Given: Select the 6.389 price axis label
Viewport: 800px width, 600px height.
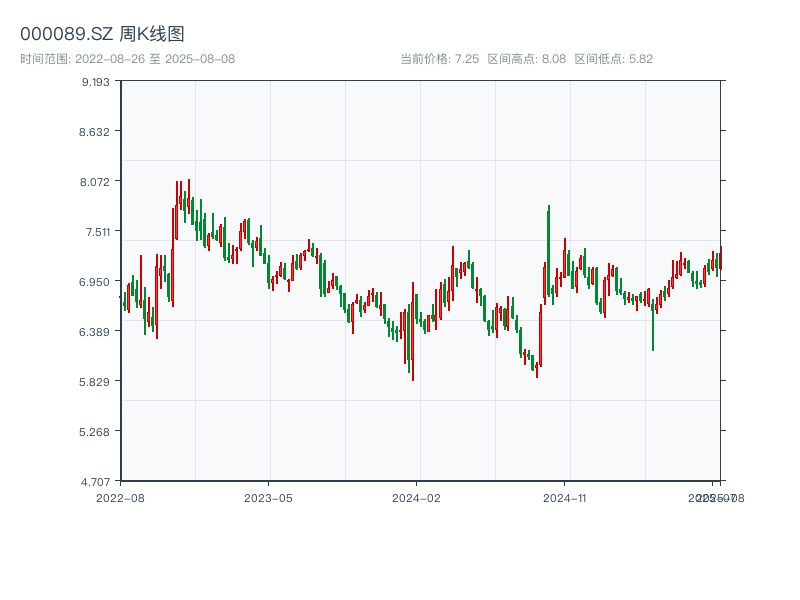Looking at the screenshot, I should [96, 332].
